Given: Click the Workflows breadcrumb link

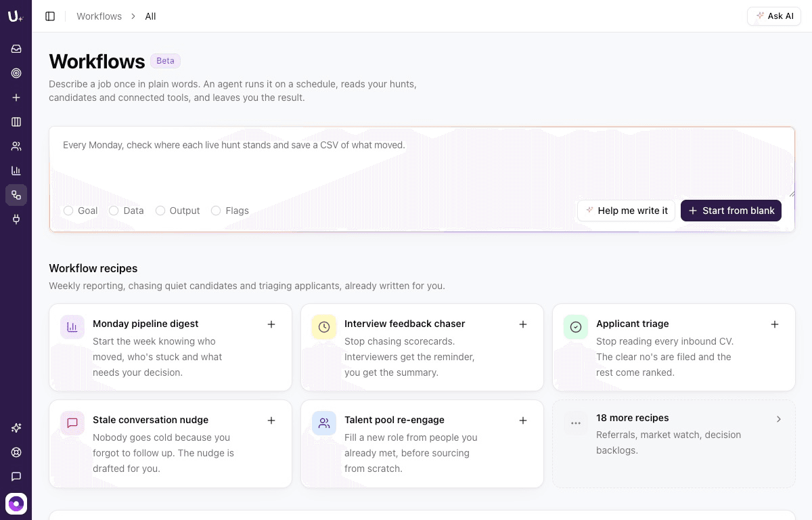Looking at the screenshot, I should point(99,16).
